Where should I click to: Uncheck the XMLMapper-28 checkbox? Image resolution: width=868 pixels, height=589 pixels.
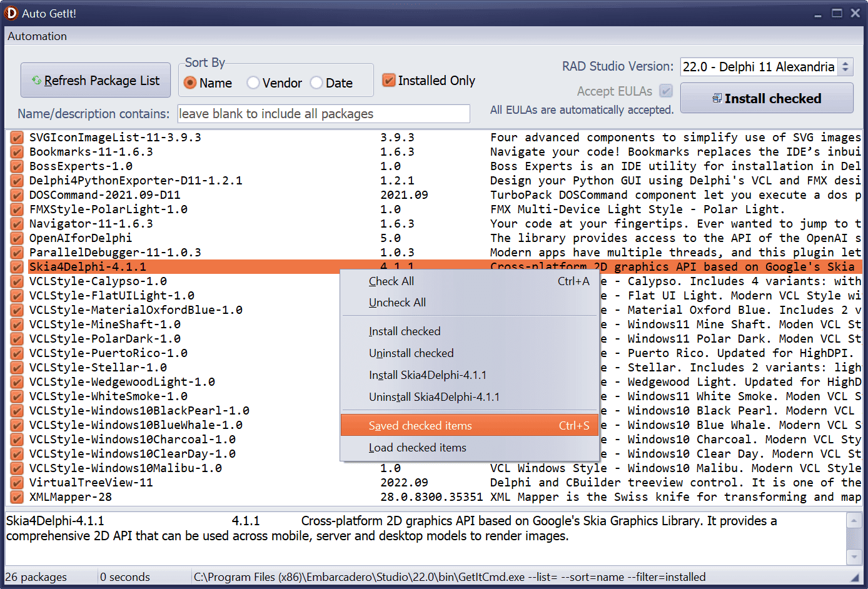[18, 497]
